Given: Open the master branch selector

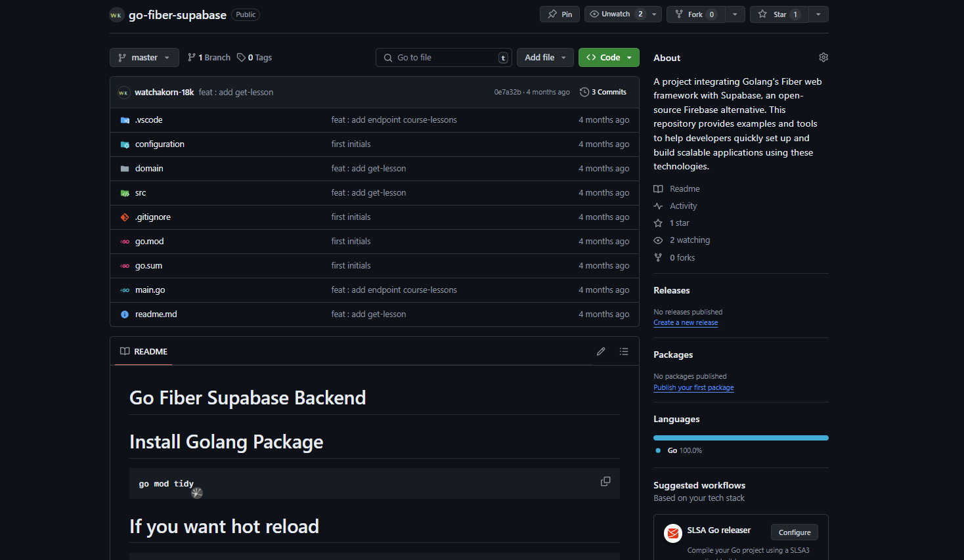Looking at the screenshot, I should (x=144, y=58).
